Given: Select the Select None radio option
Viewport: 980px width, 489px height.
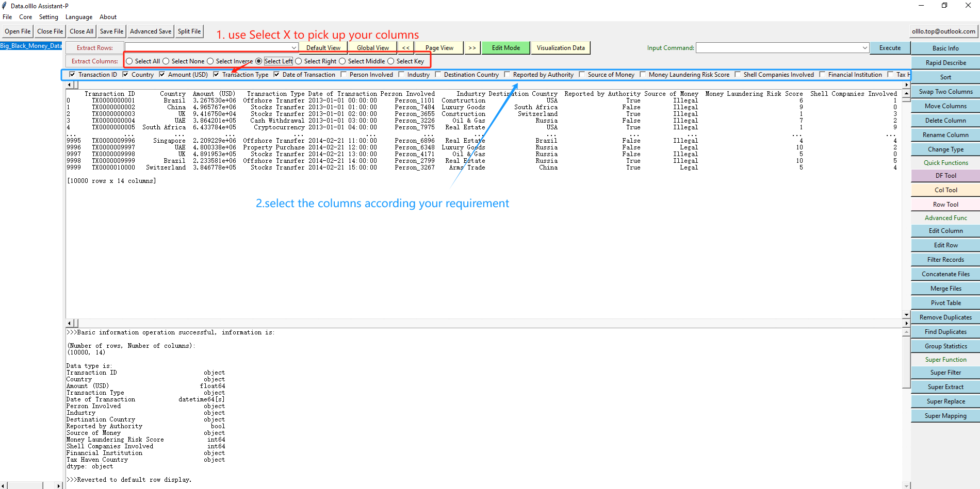Looking at the screenshot, I should pyautogui.click(x=166, y=61).
